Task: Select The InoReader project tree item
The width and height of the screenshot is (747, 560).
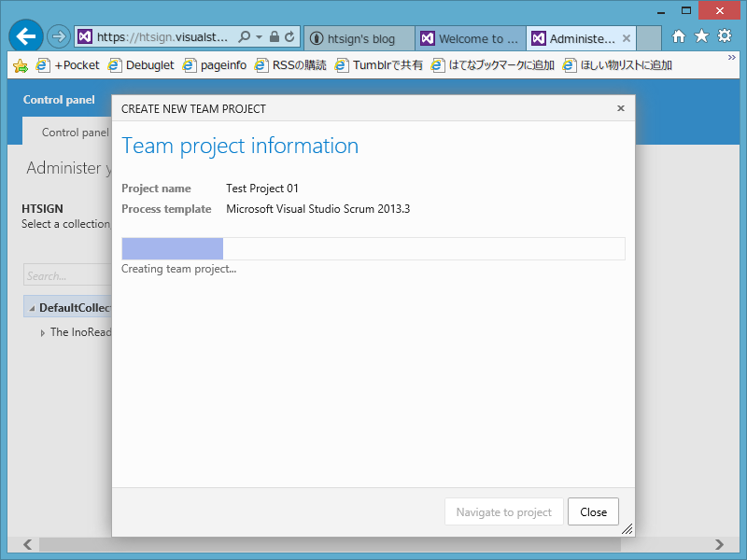Action: point(81,332)
